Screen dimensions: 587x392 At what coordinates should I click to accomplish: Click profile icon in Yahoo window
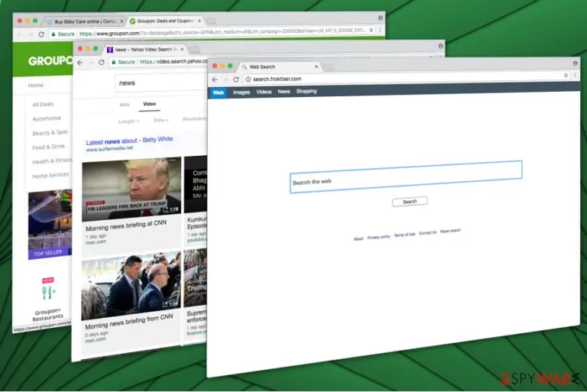[x=440, y=46]
